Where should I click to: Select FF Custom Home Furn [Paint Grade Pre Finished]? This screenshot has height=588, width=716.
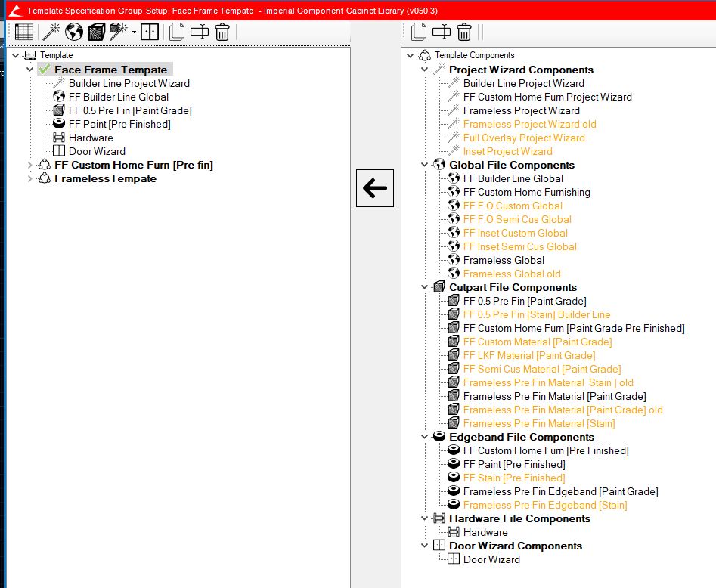click(x=574, y=328)
